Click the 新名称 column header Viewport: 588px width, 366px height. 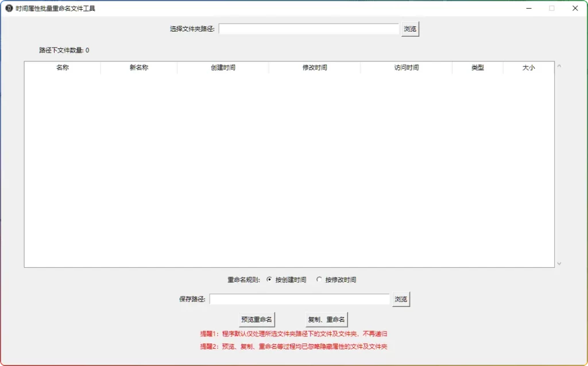139,68
